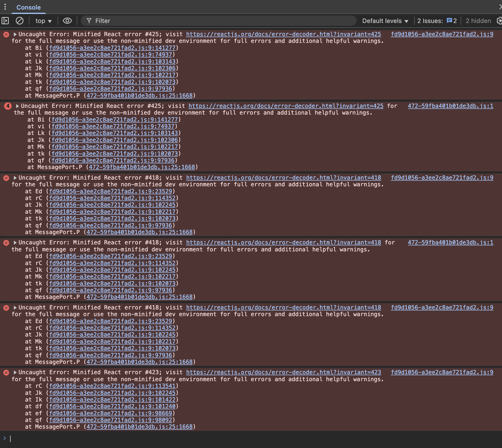The width and height of the screenshot is (502, 448).
Task: Expand the first React error #425 entry
Action: (x=15, y=34)
